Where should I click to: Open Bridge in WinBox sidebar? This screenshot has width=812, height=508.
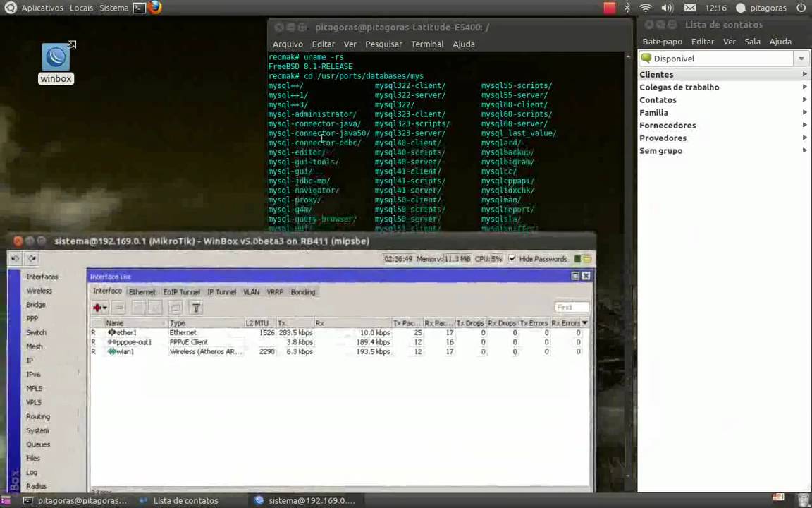[x=36, y=305]
